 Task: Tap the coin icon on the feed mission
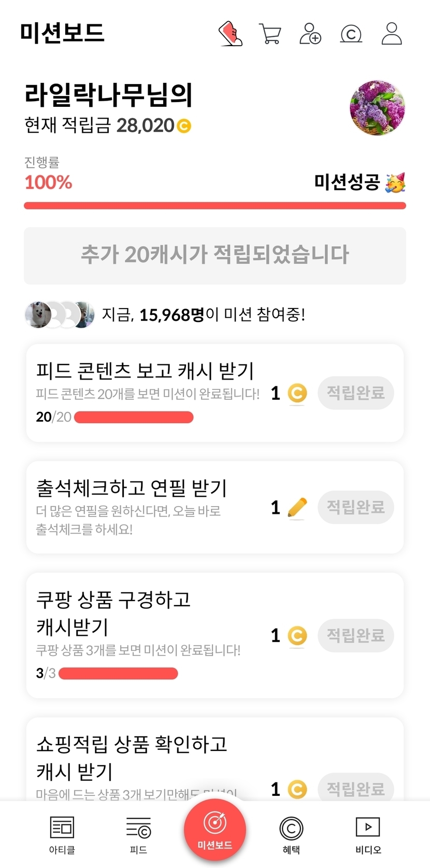pyautogui.click(x=297, y=393)
